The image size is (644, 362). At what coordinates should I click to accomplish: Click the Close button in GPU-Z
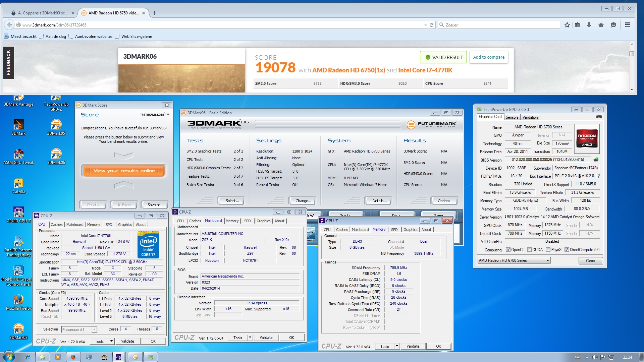pos(590,260)
